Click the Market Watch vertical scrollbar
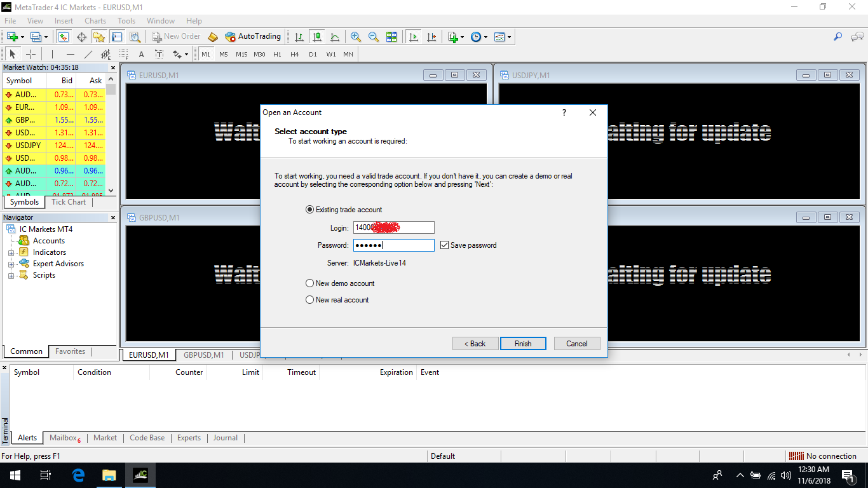Viewport: 868px width, 488px height. coord(111,134)
